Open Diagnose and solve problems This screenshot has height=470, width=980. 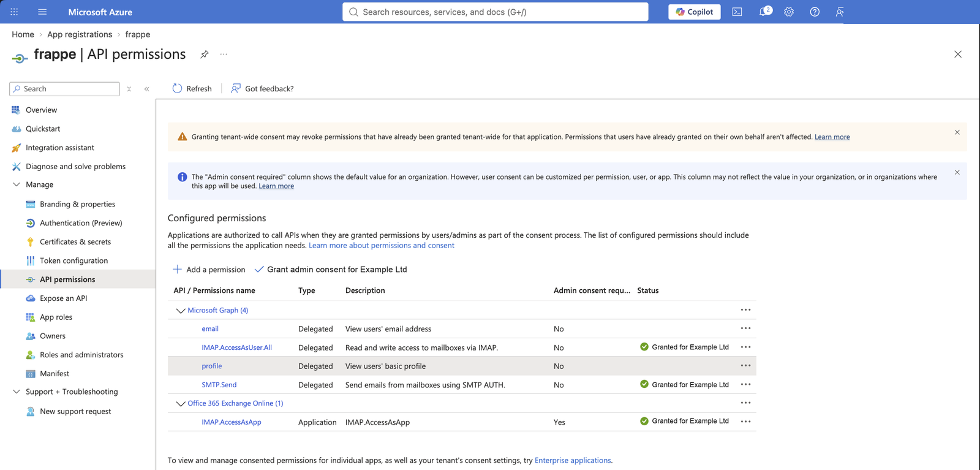pyautogui.click(x=75, y=166)
